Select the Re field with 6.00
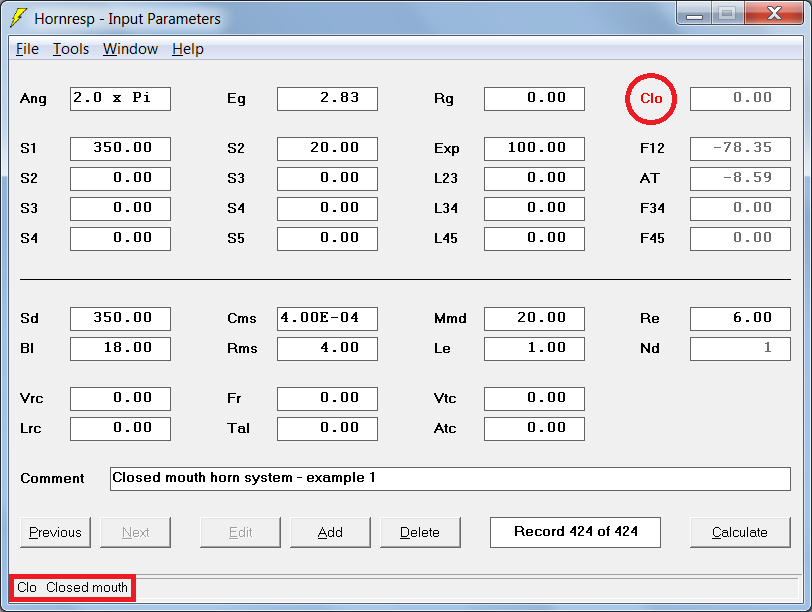 [740, 318]
